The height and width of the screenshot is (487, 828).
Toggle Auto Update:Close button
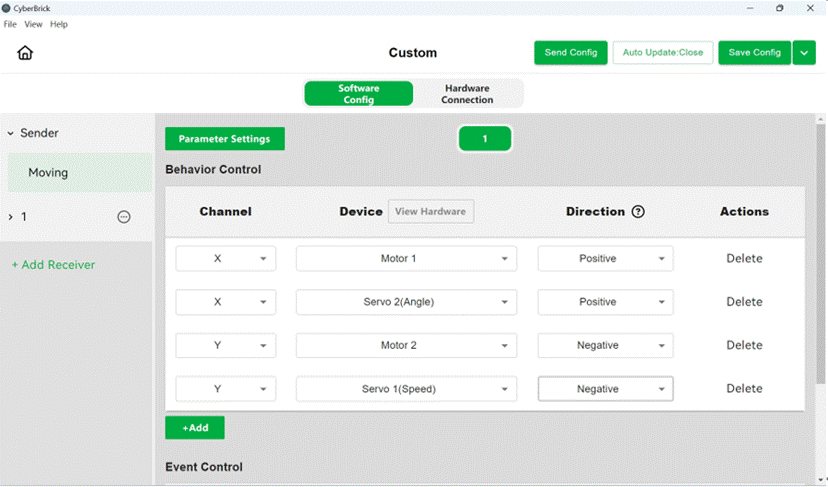(663, 53)
